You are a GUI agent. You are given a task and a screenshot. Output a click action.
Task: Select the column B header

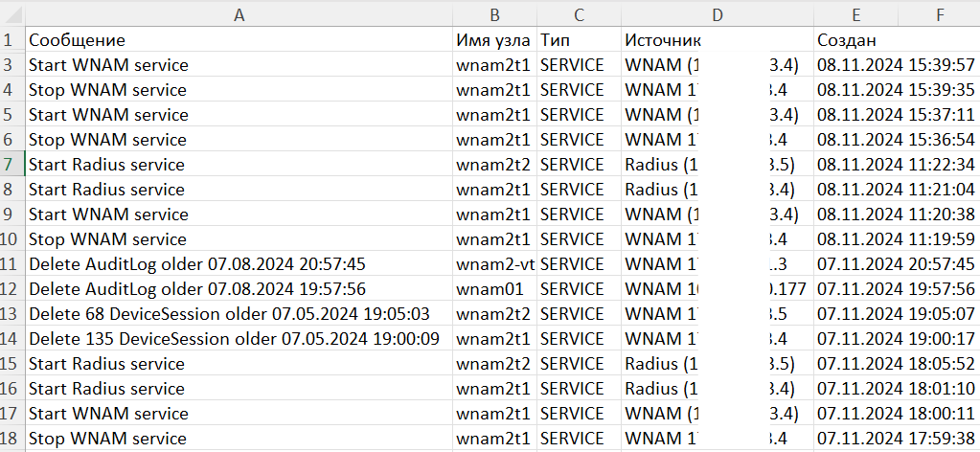pos(494,14)
